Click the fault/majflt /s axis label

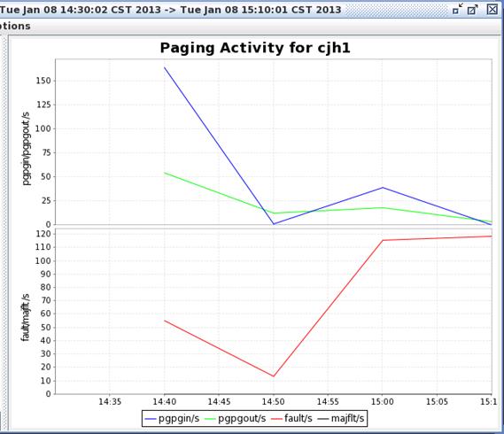click(x=26, y=317)
